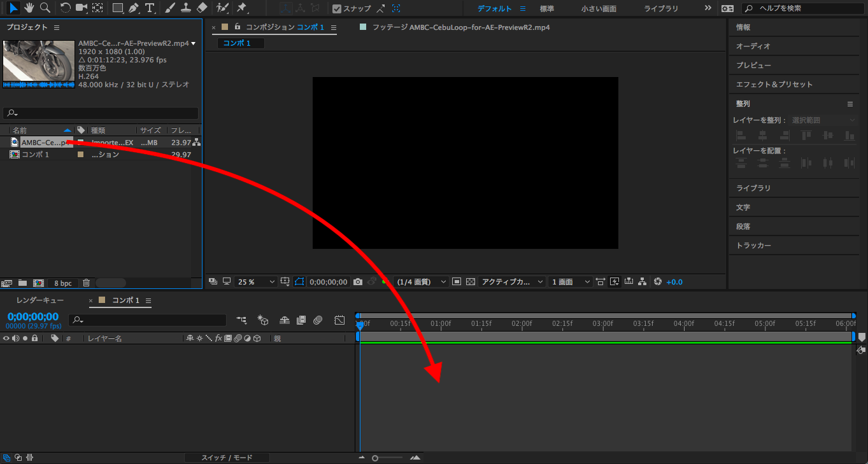Click the 8 bpc color depth button
Screen dimensions: 868x464
click(62, 283)
